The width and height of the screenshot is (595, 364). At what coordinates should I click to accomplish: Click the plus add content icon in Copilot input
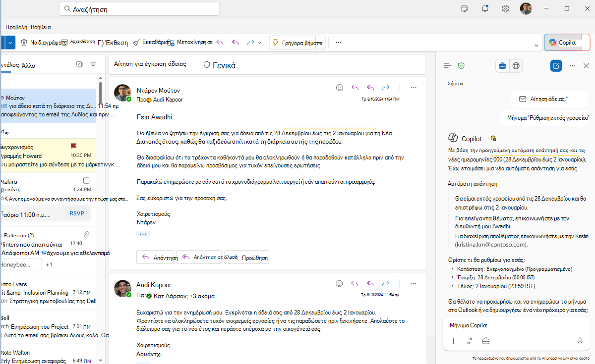point(453,341)
